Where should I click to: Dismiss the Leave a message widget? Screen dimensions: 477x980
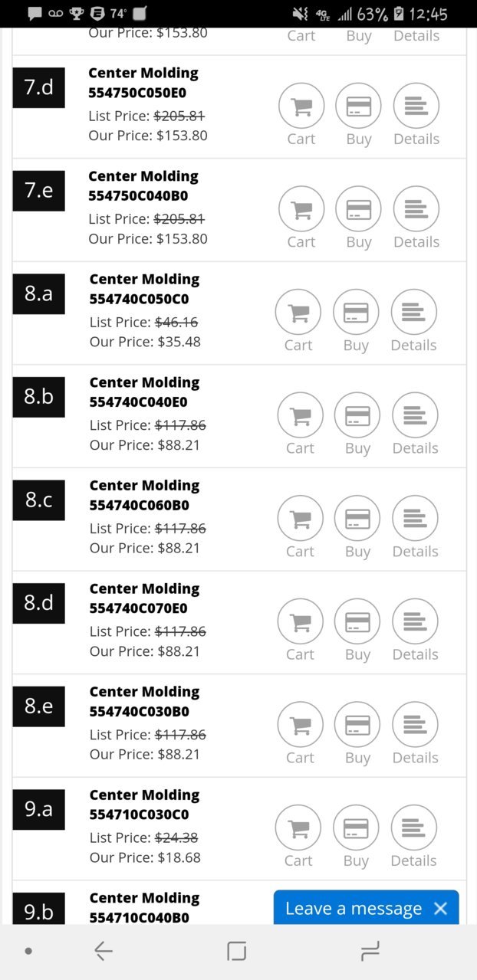pos(440,909)
